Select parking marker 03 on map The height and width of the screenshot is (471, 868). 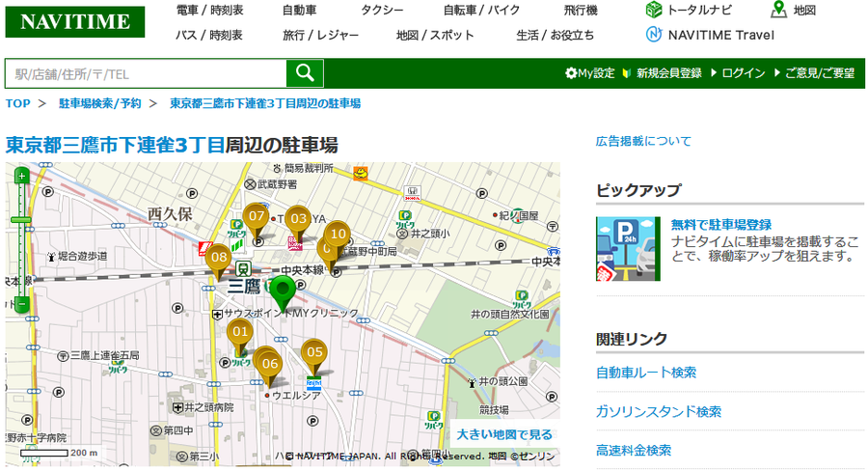pyautogui.click(x=299, y=220)
